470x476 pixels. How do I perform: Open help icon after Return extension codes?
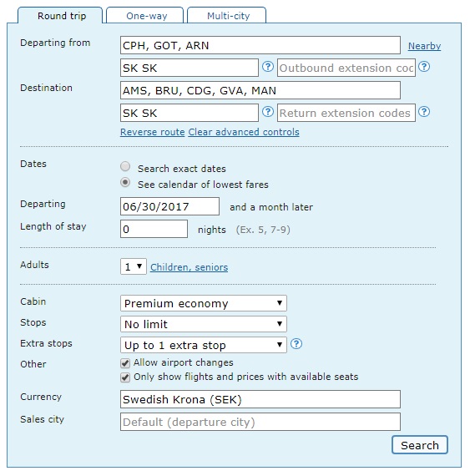(424, 112)
